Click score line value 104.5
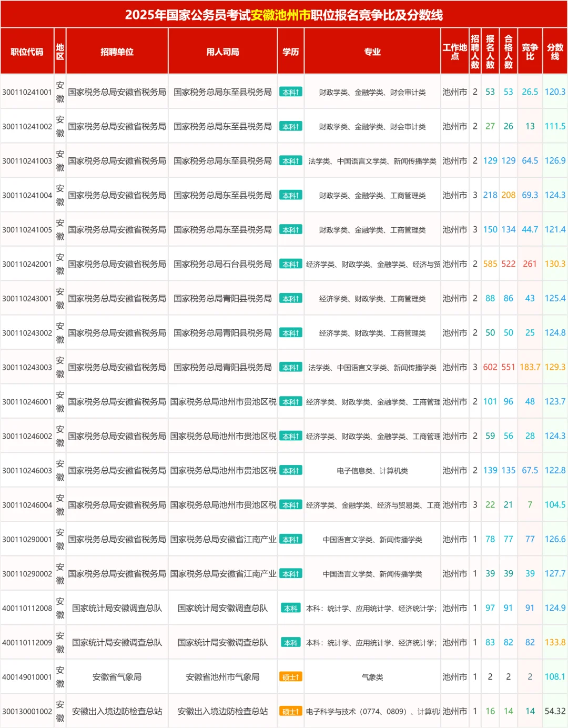This screenshot has height=728, width=568. pos(555,505)
